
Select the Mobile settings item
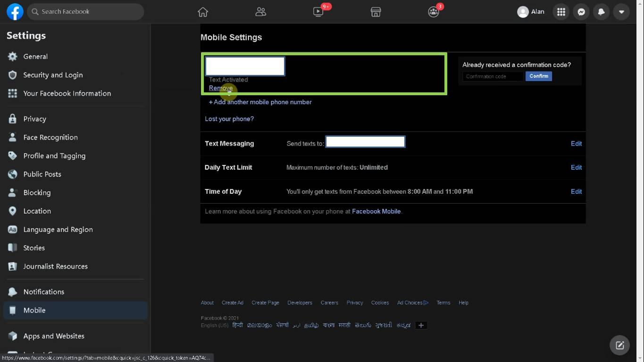(x=75, y=310)
